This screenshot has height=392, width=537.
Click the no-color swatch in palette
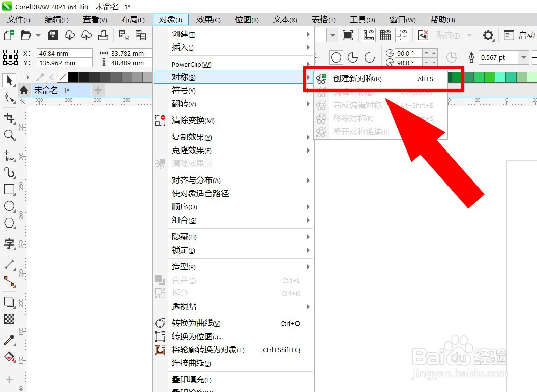coord(62,77)
